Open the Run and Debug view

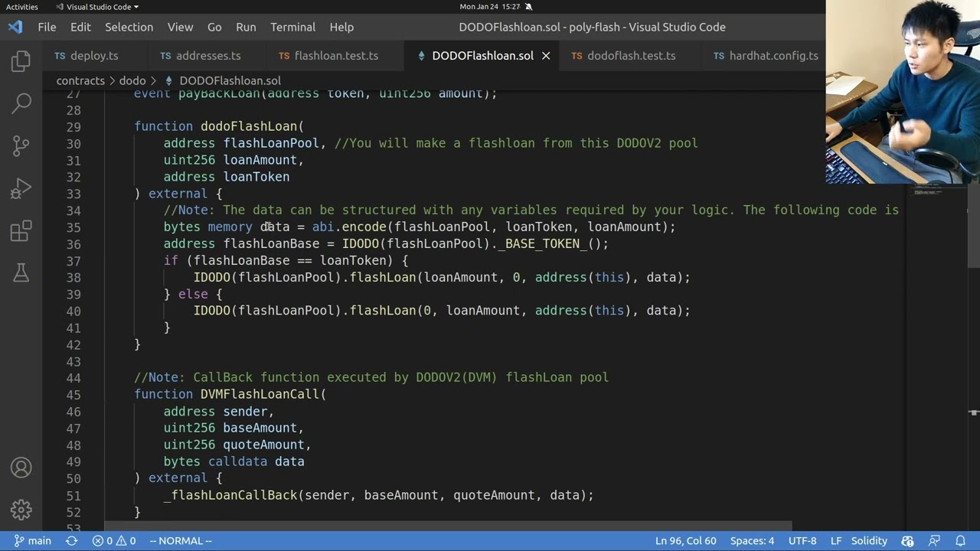pos(21,187)
